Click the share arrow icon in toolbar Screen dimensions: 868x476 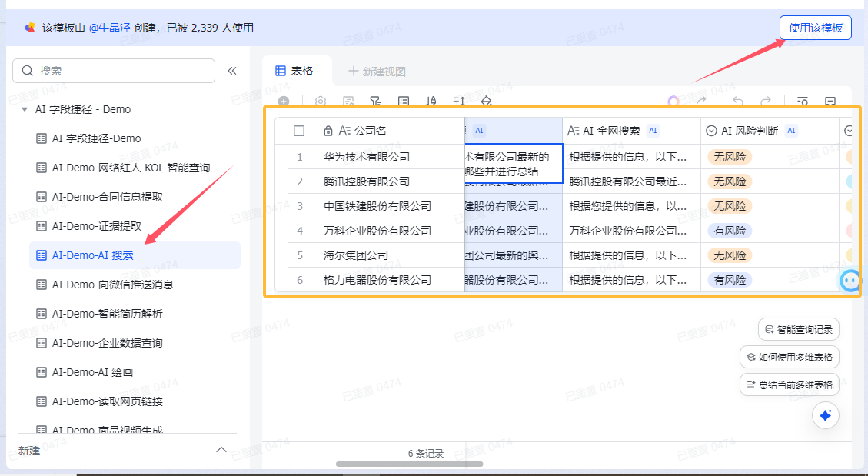(701, 102)
